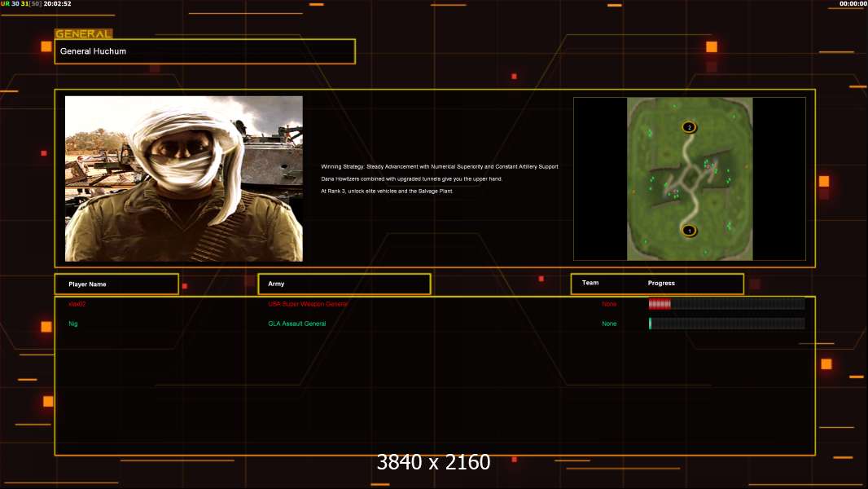Click the green player's loading progress bar
Viewport: 868px width, 489px height.
tap(727, 324)
